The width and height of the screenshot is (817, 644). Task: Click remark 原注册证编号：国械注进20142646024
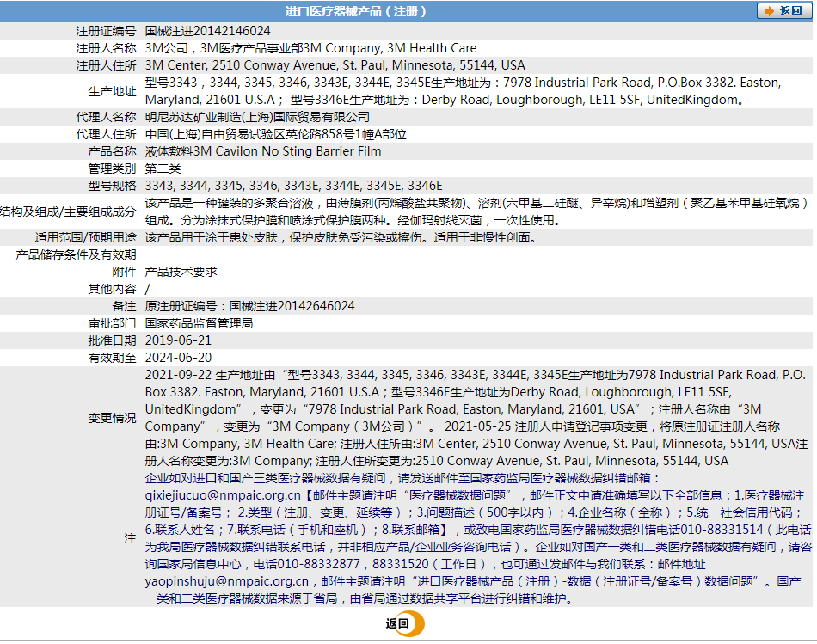click(249, 306)
